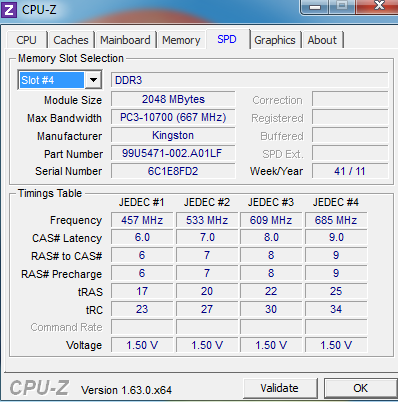
Task: Click tRAS value 22
Action: [271, 291]
